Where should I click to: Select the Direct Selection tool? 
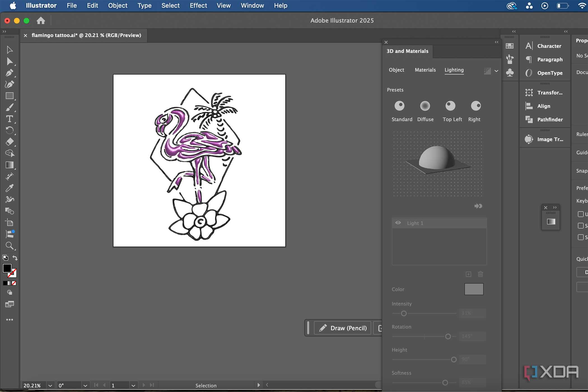10,61
